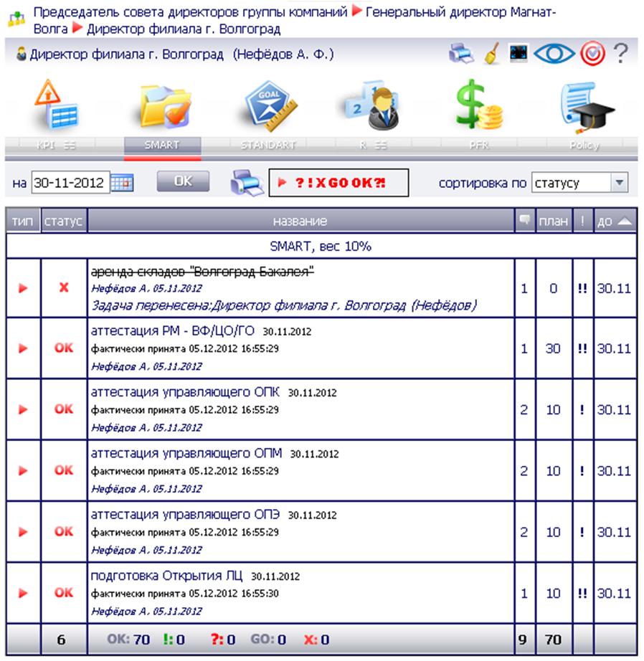Open the calendar date picker icon
The width and height of the screenshot is (644, 661).
(x=123, y=183)
